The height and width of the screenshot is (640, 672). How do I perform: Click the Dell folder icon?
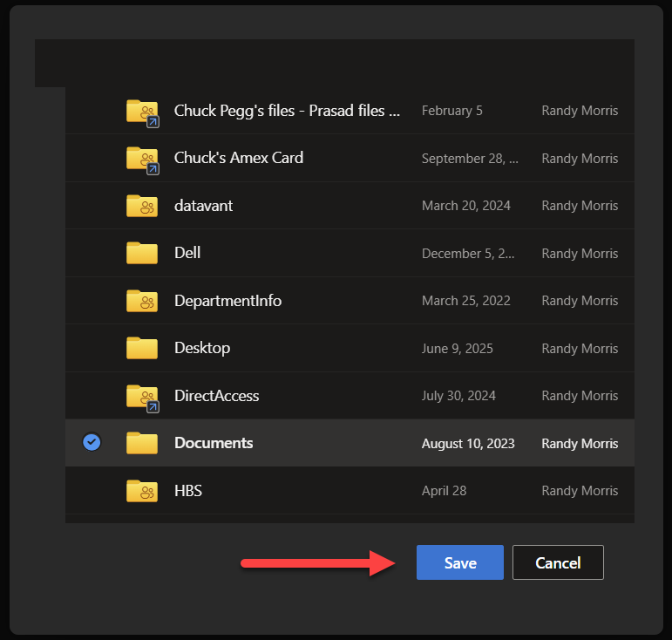tap(142, 253)
